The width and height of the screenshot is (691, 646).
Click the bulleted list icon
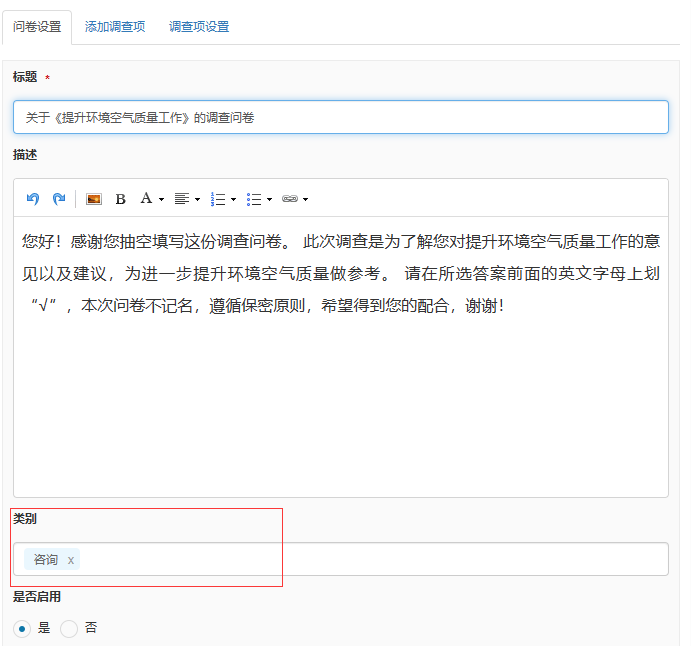[254, 199]
